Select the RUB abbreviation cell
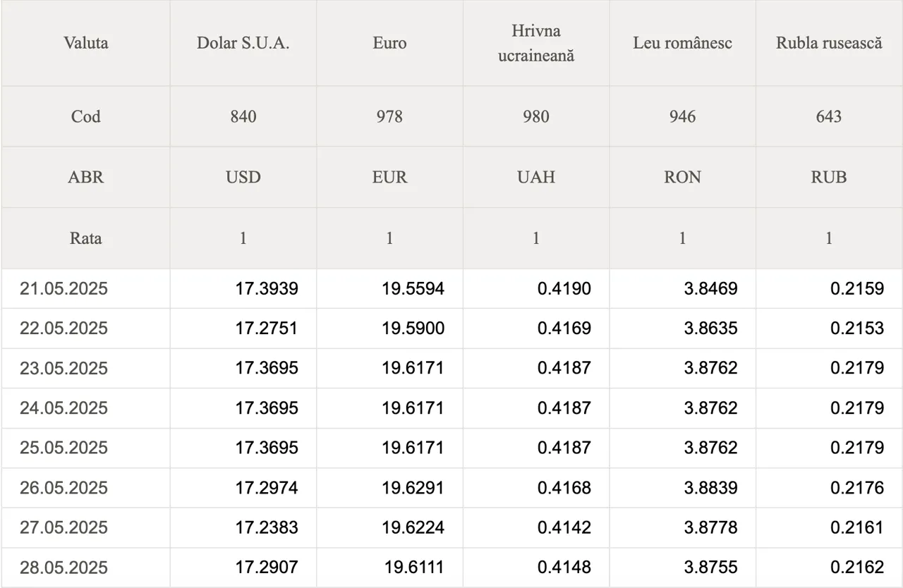The width and height of the screenshot is (903, 588). click(x=829, y=177)
